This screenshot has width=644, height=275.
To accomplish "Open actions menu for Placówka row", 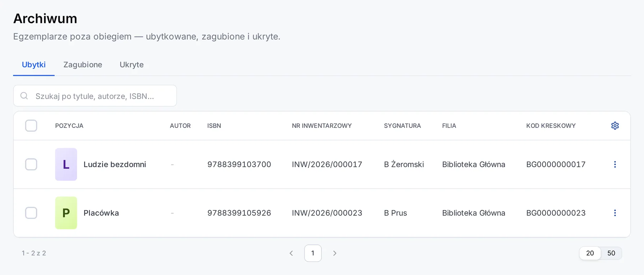I will (x=615, y=213).
